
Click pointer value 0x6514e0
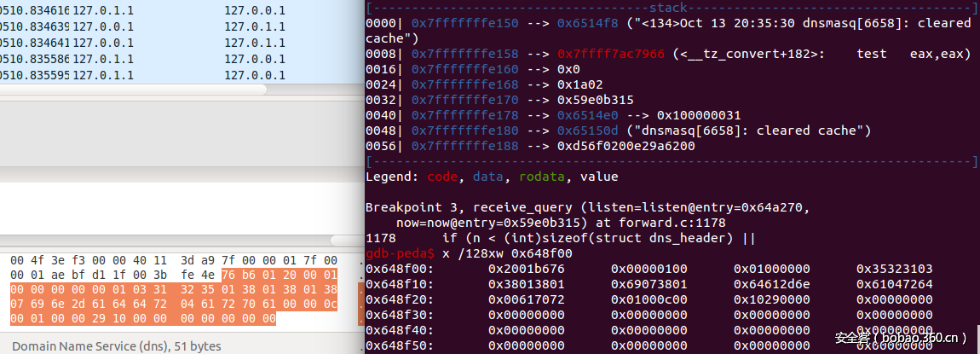[588, 115]
